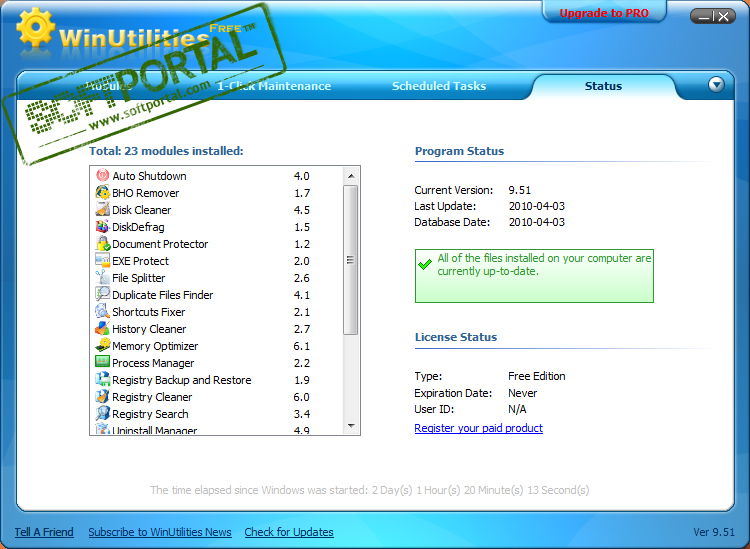This screenshot has width=750, height=549.
Task: Click the Tell A Friend link
Action: tap(44, 532)
